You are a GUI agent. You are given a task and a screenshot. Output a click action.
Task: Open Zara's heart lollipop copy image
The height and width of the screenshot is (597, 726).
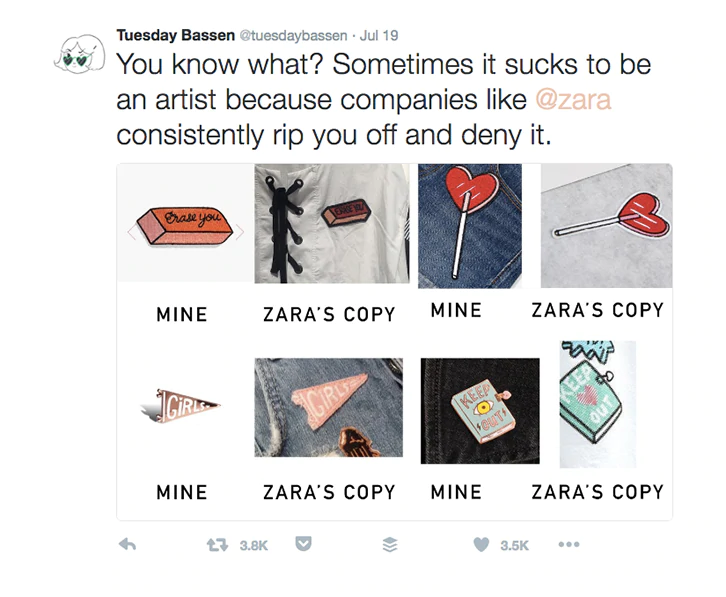(606, 226)
